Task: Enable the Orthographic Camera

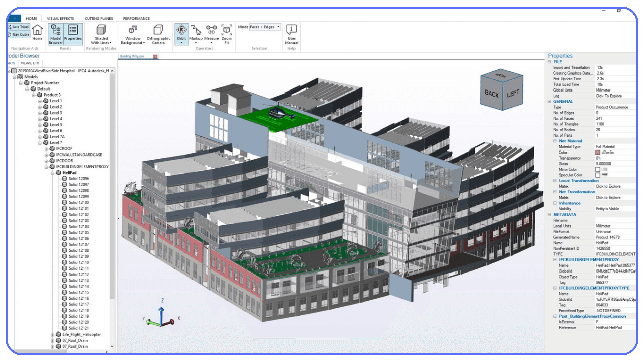Action: (x=158, y=34)
